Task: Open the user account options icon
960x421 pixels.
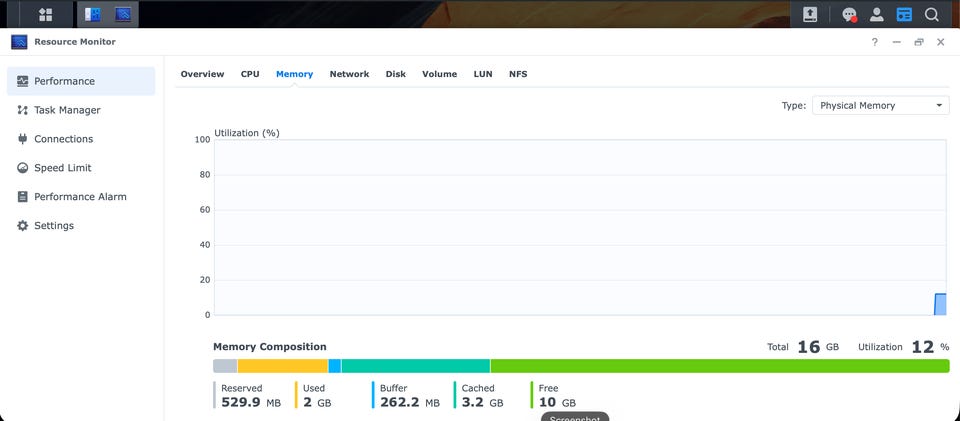Action: point(877,14)
